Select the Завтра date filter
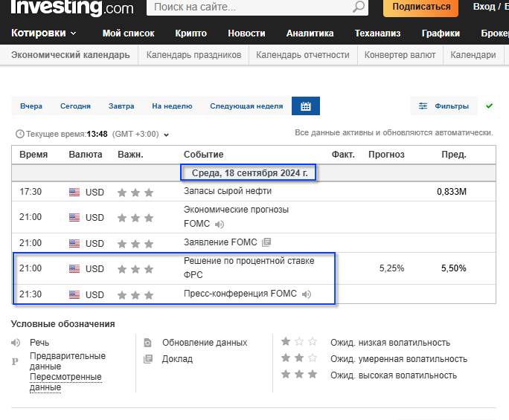This screenshot has height=420, width=509. click(x=121, y=106)
